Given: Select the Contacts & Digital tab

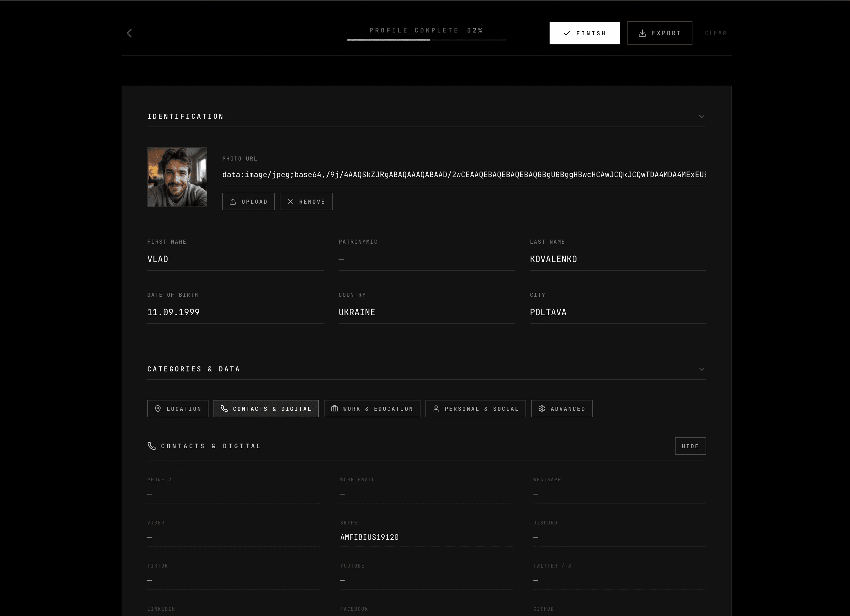Looking at the screenshot, I should [x=266, y=409].
